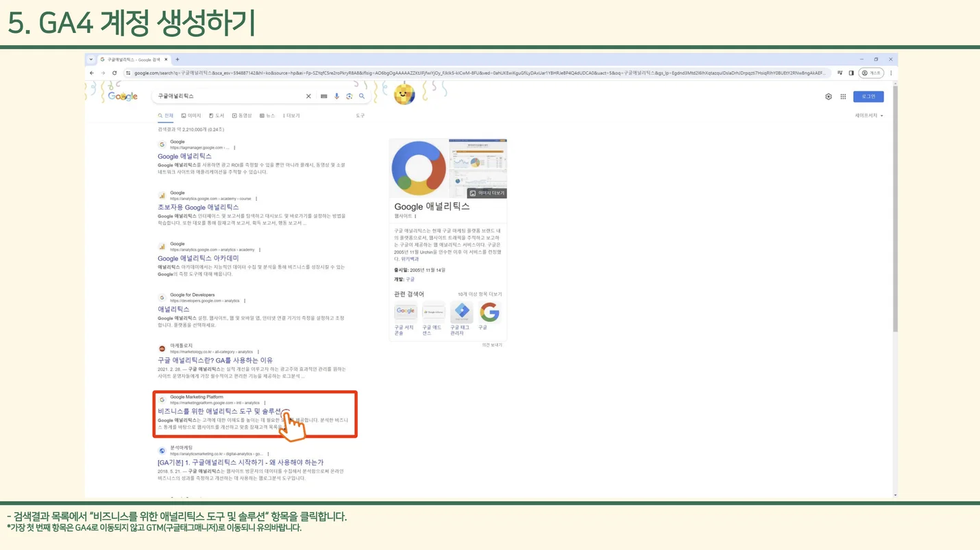Open the on-screen keyboard input tool
This screenshot has height=550, width=980.
[323, 97]
